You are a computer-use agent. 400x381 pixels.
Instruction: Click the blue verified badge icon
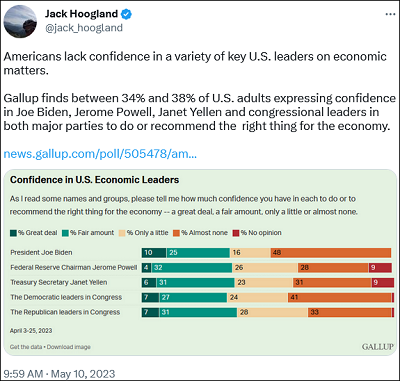(x=126, y=14)
